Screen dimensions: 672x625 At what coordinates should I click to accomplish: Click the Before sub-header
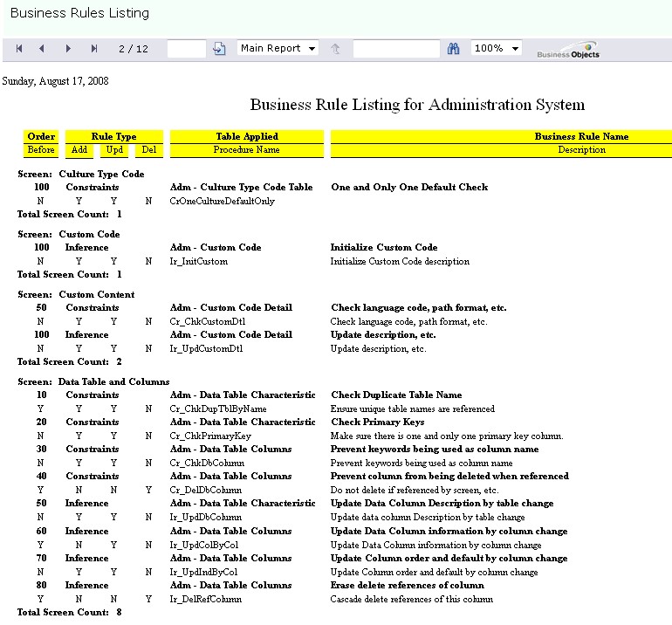pos(41,150)
